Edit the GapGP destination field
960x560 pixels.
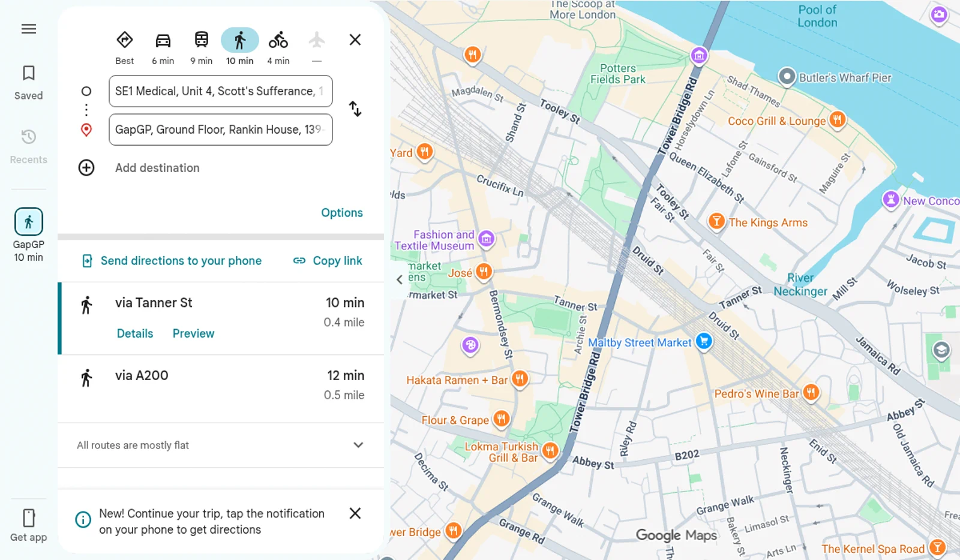tap(220, 130)
